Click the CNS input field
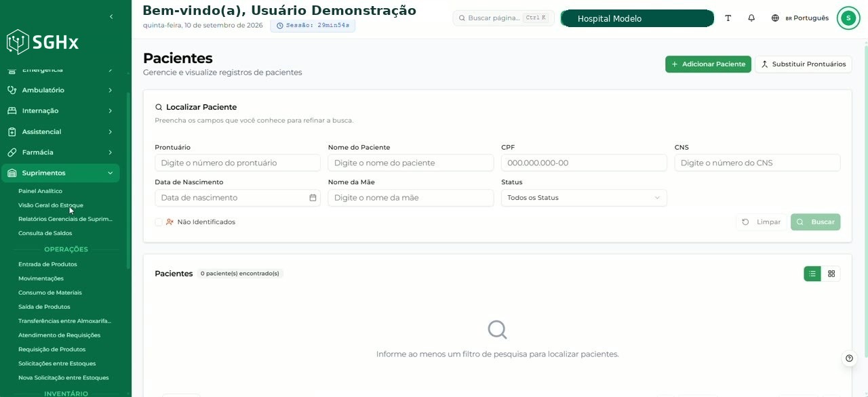Image resolution: width=868 pixels, height=397 pixels. click(757, 163)
